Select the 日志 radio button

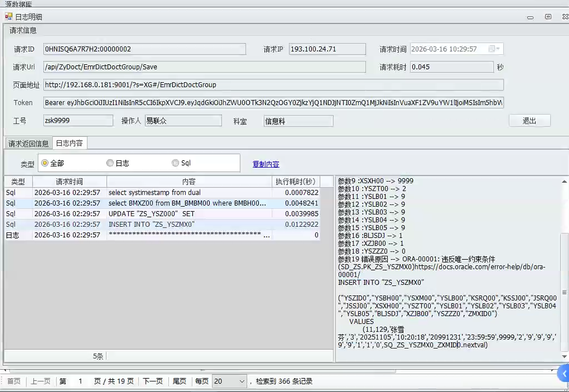(110, 163)
